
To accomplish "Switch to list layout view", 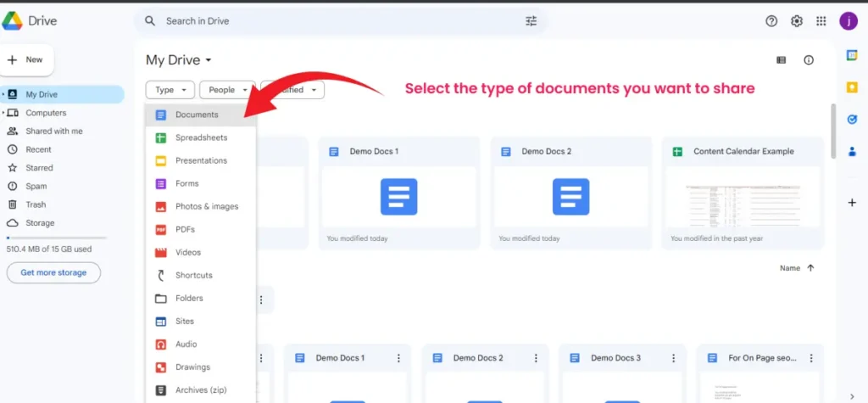I will [x=782, y=60].
